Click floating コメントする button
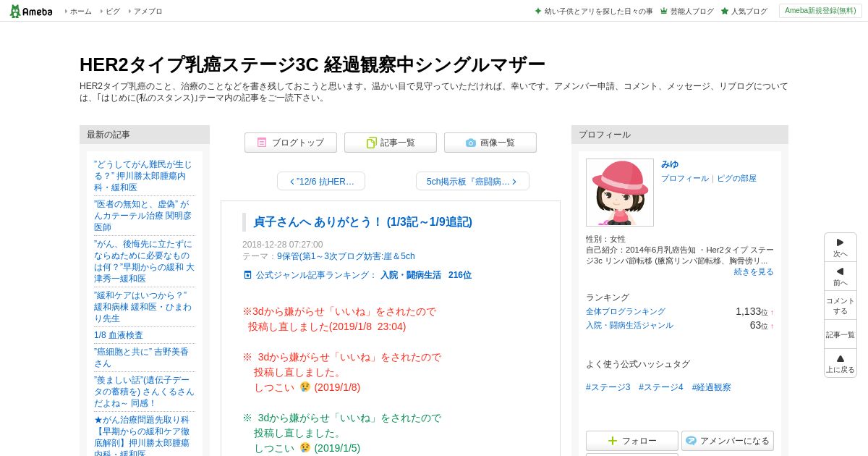The image size is (868, 456). click(x=841, y=305)
